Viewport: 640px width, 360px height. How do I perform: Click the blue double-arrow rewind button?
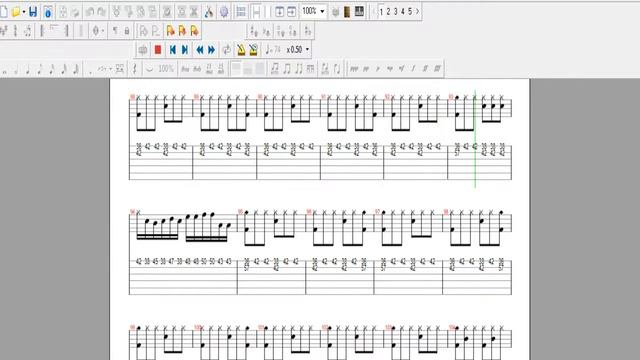click(200, 50)
